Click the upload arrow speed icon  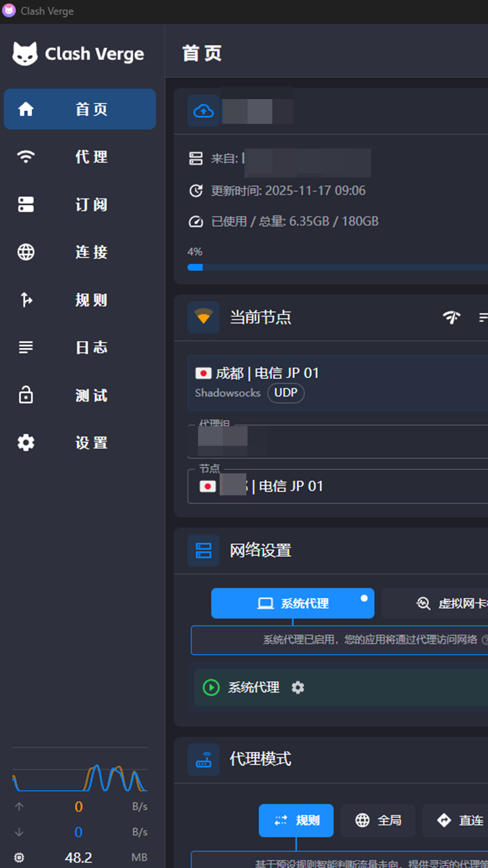point(19,807)
